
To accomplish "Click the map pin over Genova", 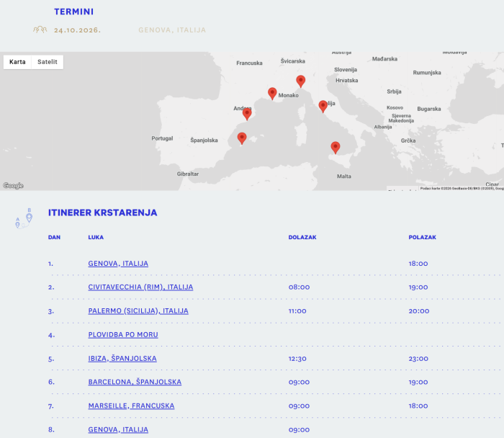I will point(301,81).
